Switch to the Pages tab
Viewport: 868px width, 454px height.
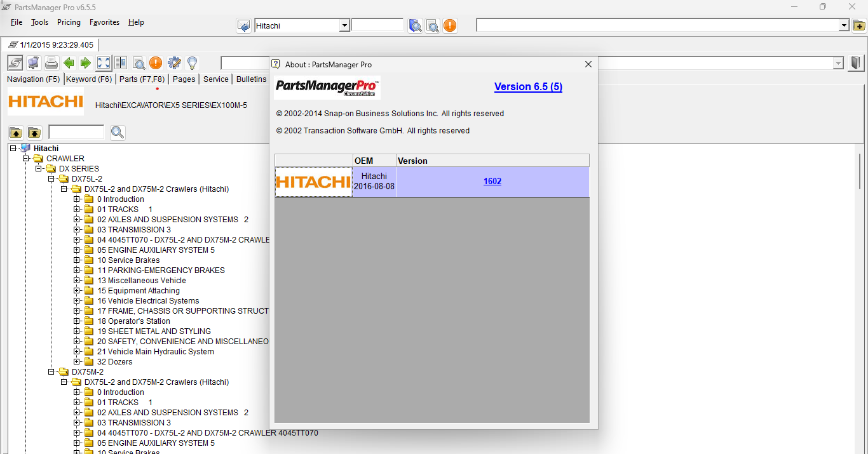[184, 79]
